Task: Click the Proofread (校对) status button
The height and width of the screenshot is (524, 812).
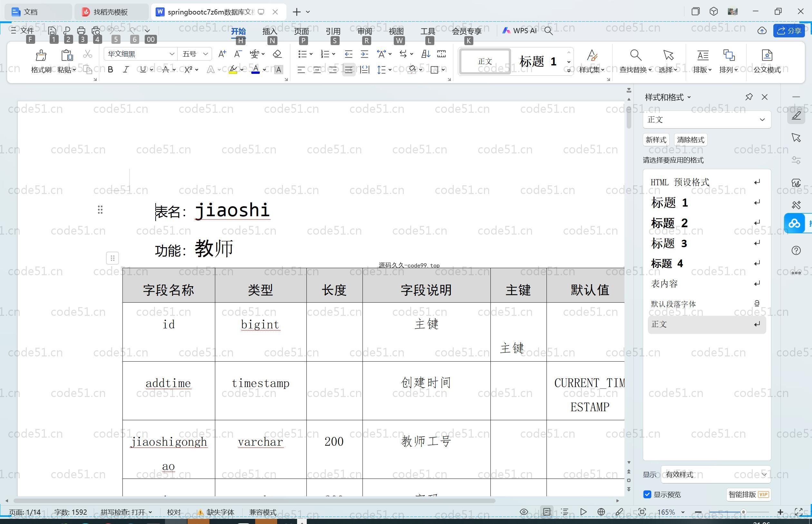Action: click(x=174, y=512)
